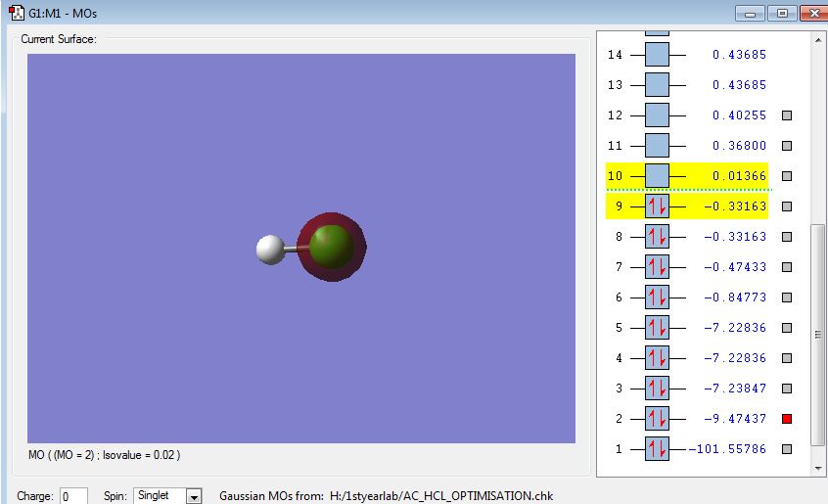This screenshot has height=504, width=828.
Task: Click the orbital list scrollbar thumb
Action: tap(819, 333)
